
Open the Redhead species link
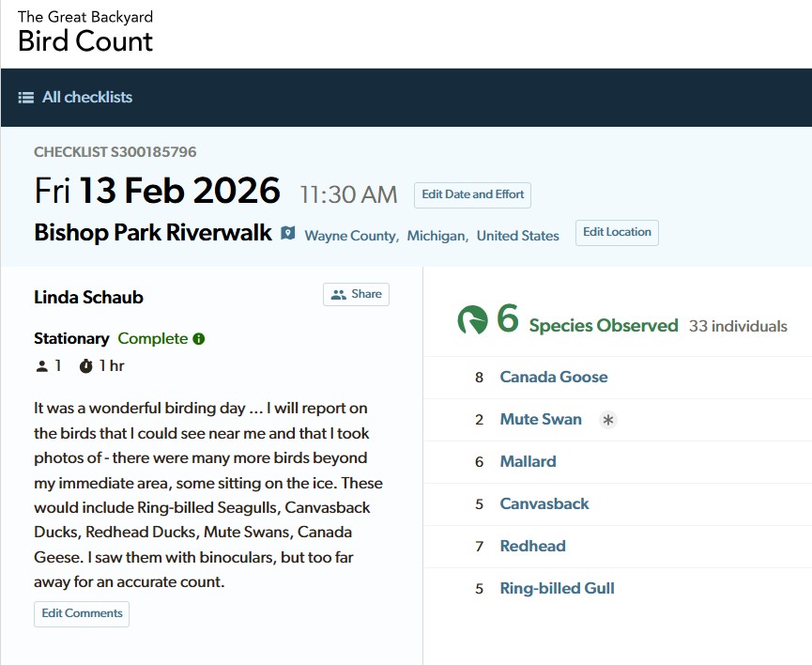pos(532,546)
